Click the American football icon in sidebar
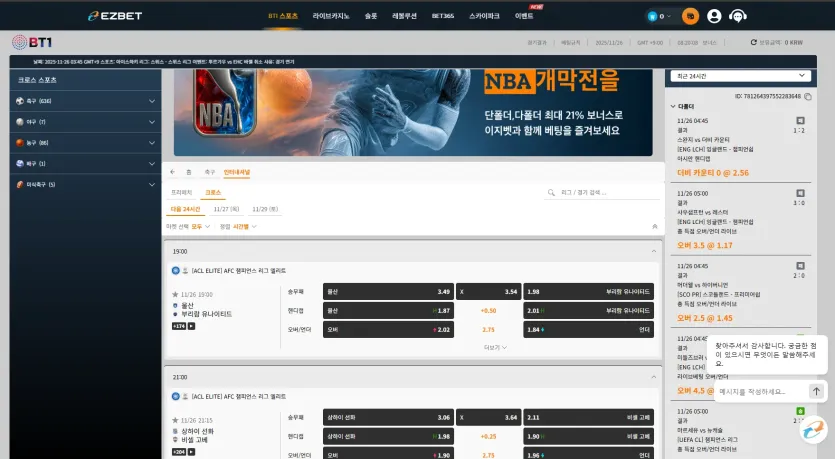This screenshot has height=459, width=835. tap(20, 184)
